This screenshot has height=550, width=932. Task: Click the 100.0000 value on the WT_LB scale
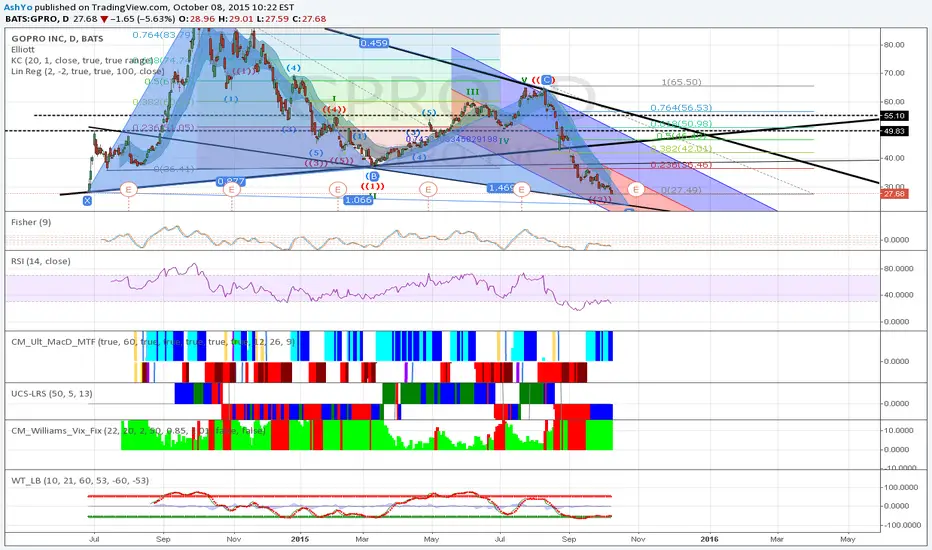pos(902,488)
